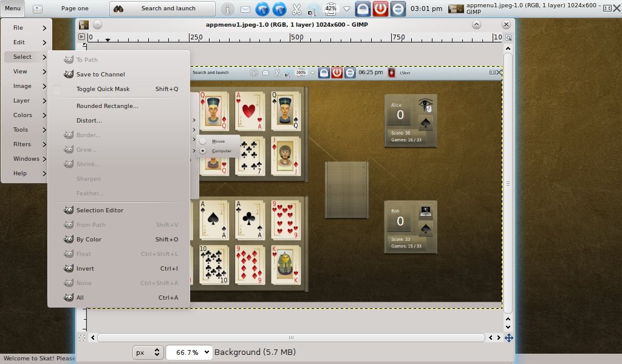The width and height of the screenshot is (622, 364).
Task: Click the Computer radio button in canvas image
Action: click(203, 151)
